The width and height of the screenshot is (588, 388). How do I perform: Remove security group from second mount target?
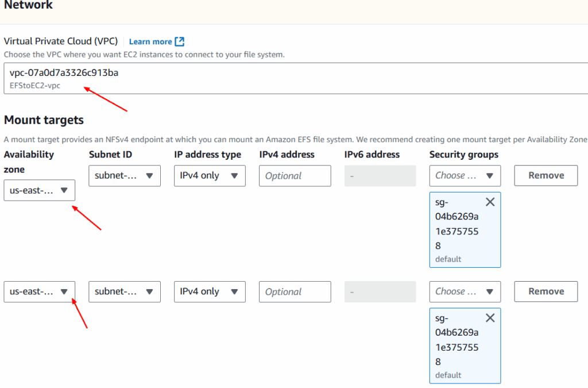(490, 318)
